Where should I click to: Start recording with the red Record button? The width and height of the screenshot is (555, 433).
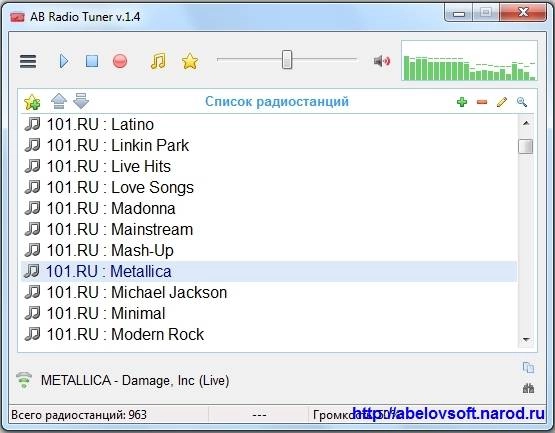[120, 61]
